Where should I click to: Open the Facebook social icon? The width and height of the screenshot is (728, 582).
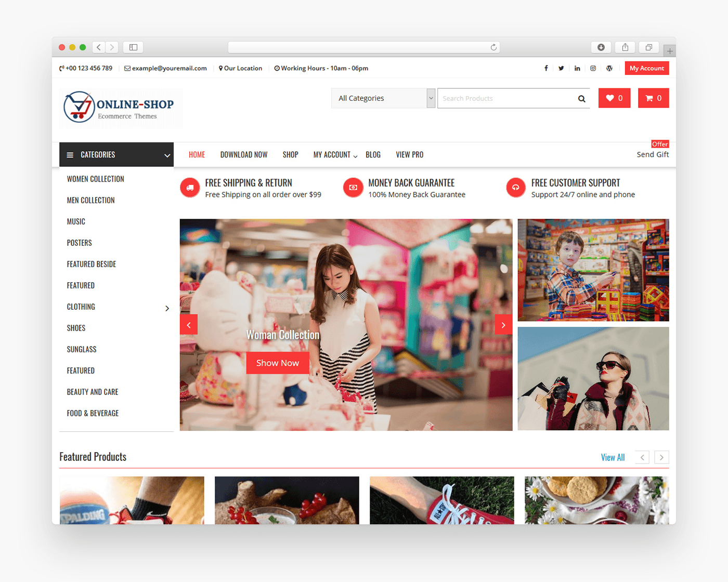tap(546, 68)
